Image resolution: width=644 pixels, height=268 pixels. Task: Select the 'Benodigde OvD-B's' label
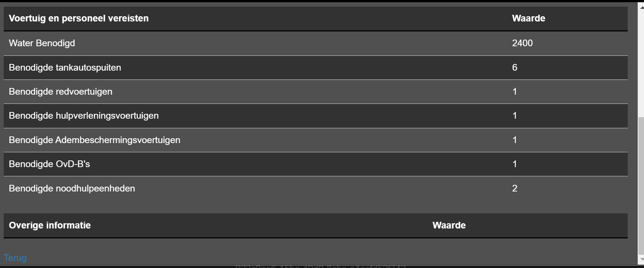[49, 164]
